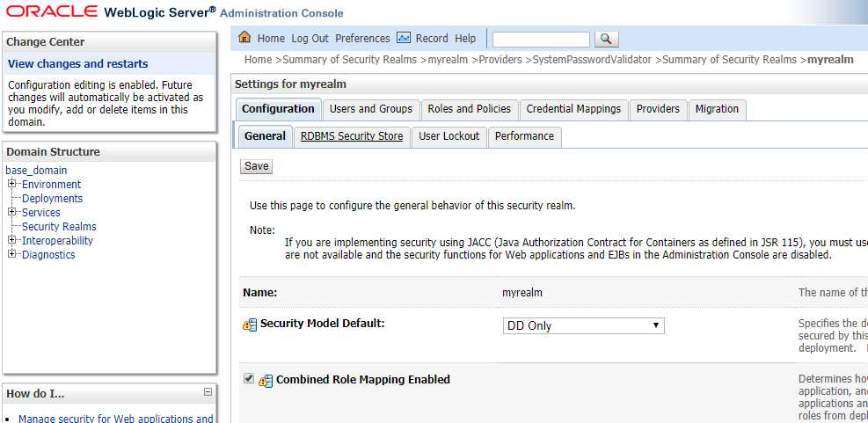Click the icon beside Security Model Default
The width and height of the screenshot is (868, 423).
(x=250, y=325)
